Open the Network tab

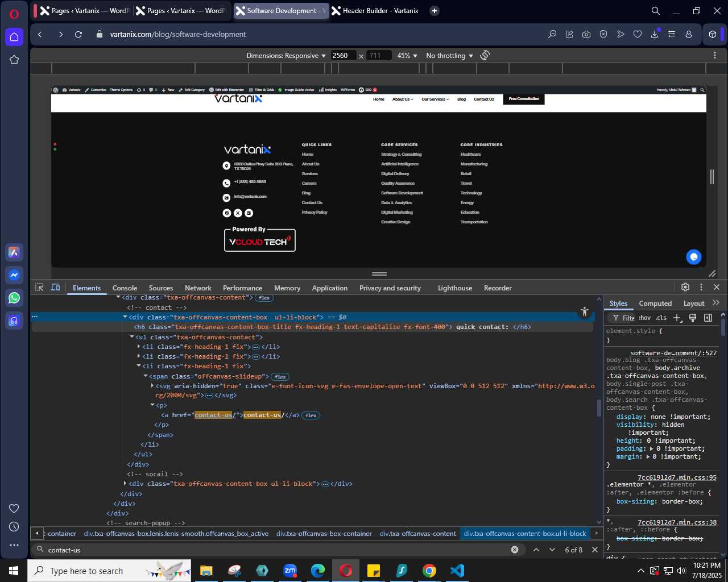pyautogui.click(x=198, y=288)
